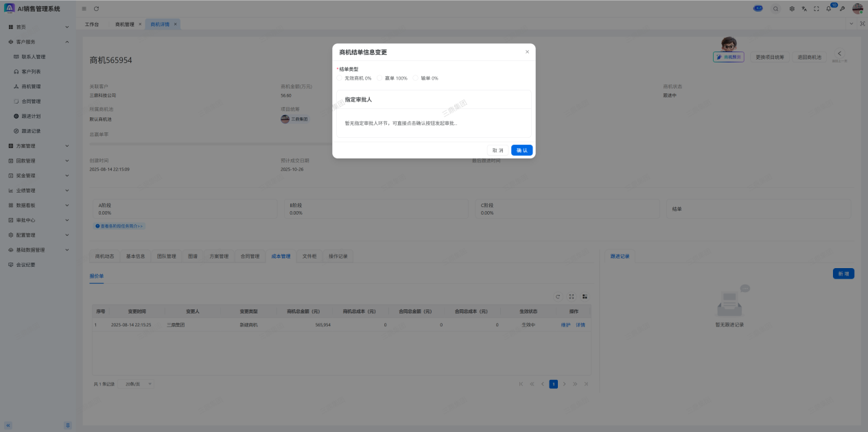
Task: Click the user avatar in top-right corner
Action: click(x=857, y=9)
